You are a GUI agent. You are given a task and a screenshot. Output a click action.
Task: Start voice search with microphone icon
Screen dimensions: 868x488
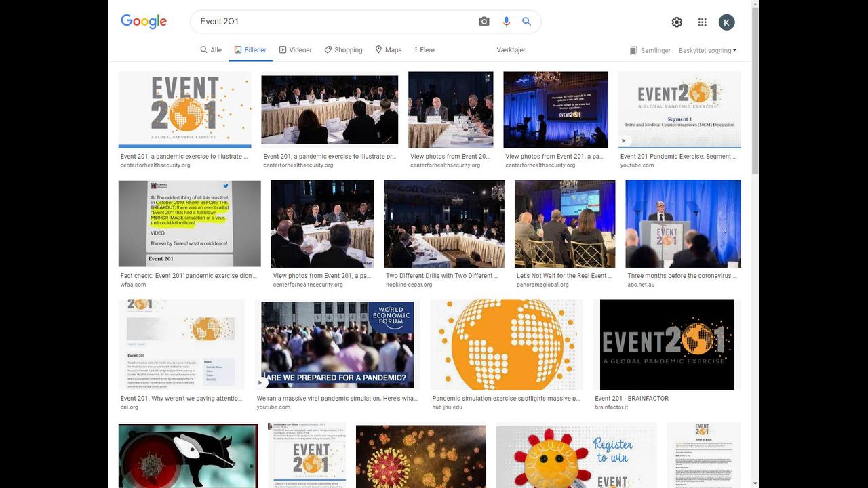506,22
